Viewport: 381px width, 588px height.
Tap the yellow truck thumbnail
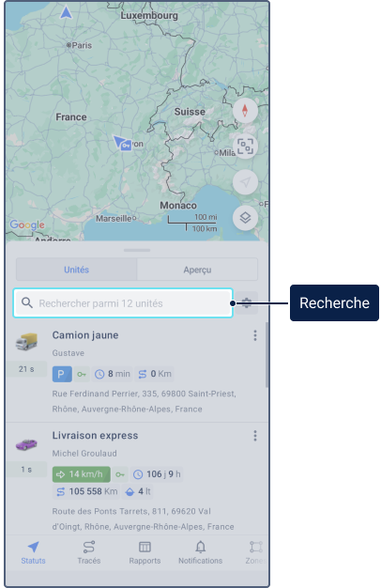[x=26, y=342]
